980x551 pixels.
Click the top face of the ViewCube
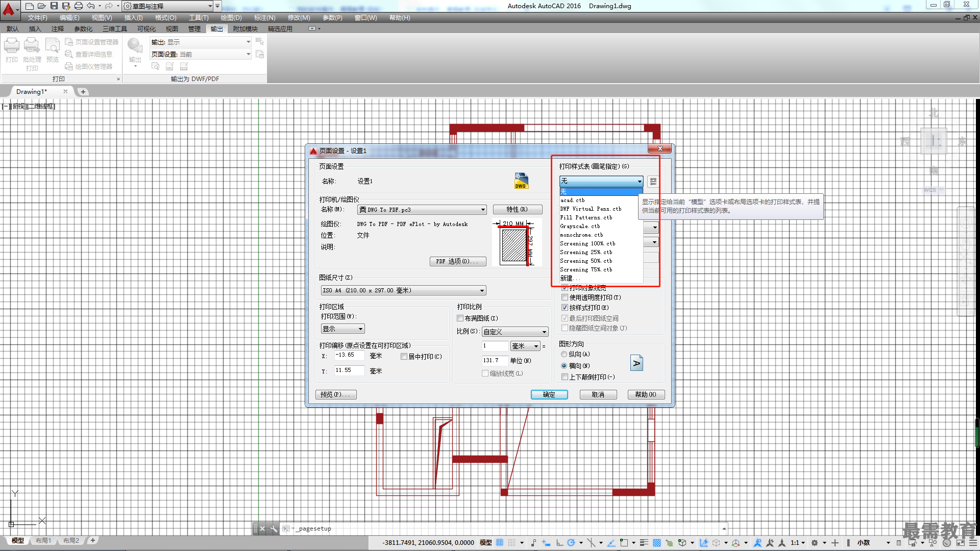(934, 141)
